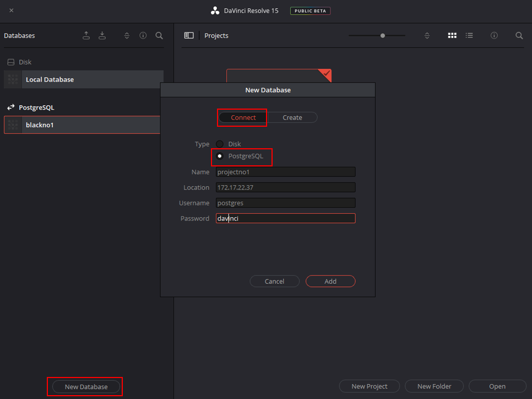Click the PostgreSQL section arrows icon

coord(11,107)
